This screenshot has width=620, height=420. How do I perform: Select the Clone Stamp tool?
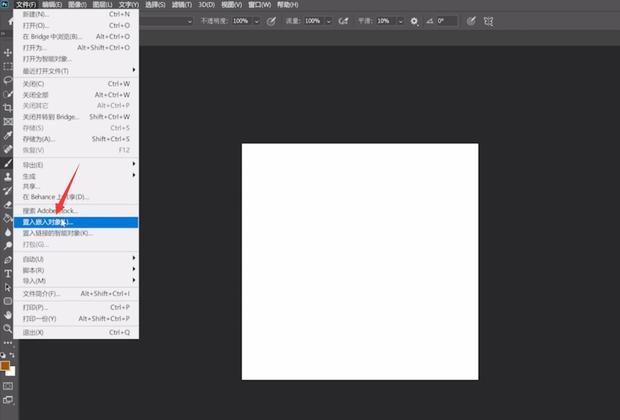pyautogui.click(x=8, y=177)
